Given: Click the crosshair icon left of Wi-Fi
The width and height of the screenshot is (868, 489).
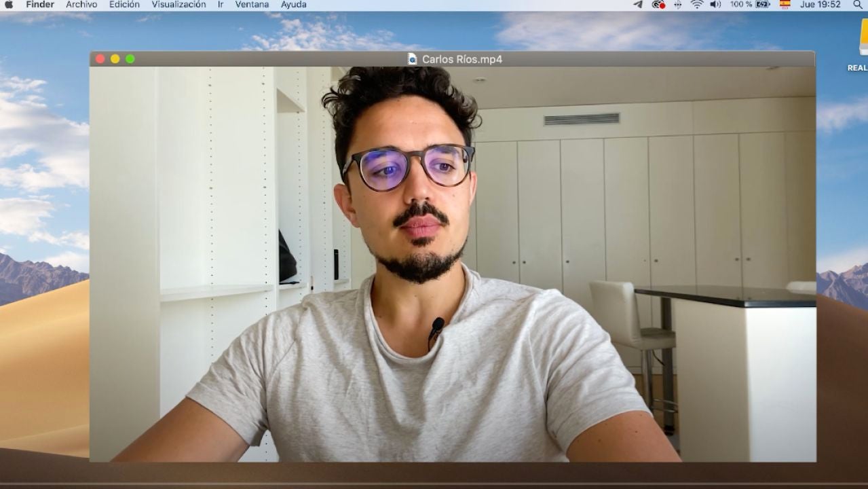Looking at the screenshot, I should 677,5.
